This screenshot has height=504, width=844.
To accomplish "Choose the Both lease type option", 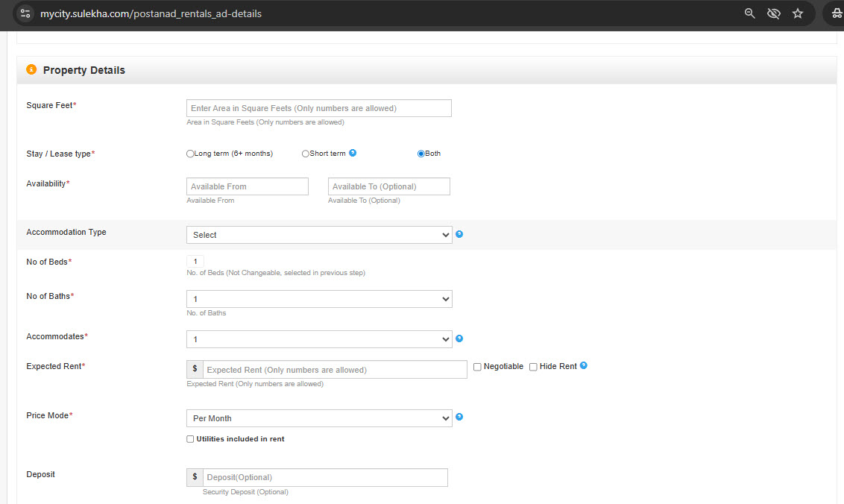I will [421, 154].
